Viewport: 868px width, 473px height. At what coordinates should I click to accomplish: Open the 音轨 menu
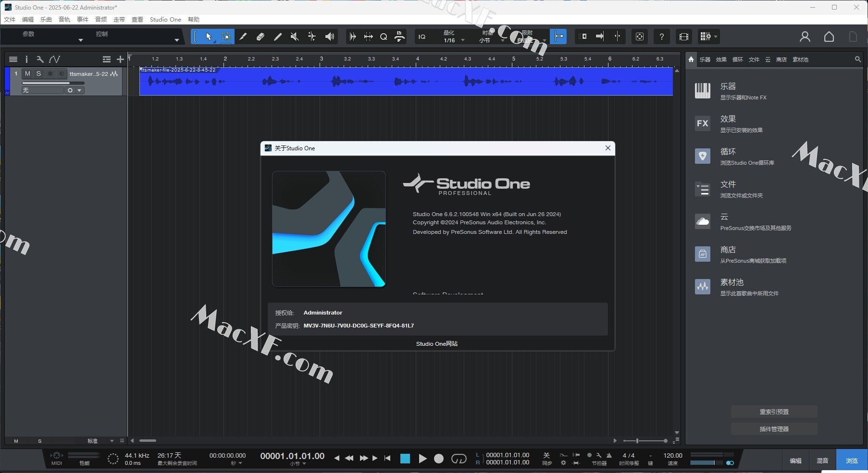(x=64, y=20)
